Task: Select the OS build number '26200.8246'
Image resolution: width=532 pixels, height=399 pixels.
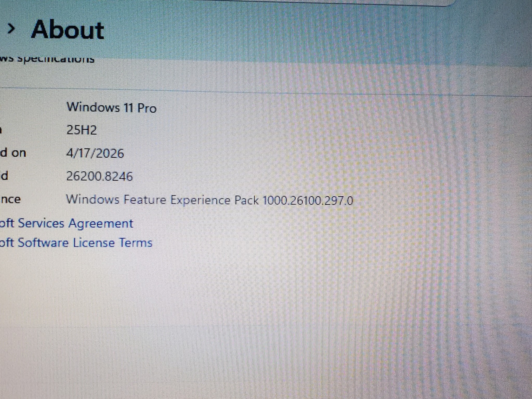Action: tap(99, 176)
